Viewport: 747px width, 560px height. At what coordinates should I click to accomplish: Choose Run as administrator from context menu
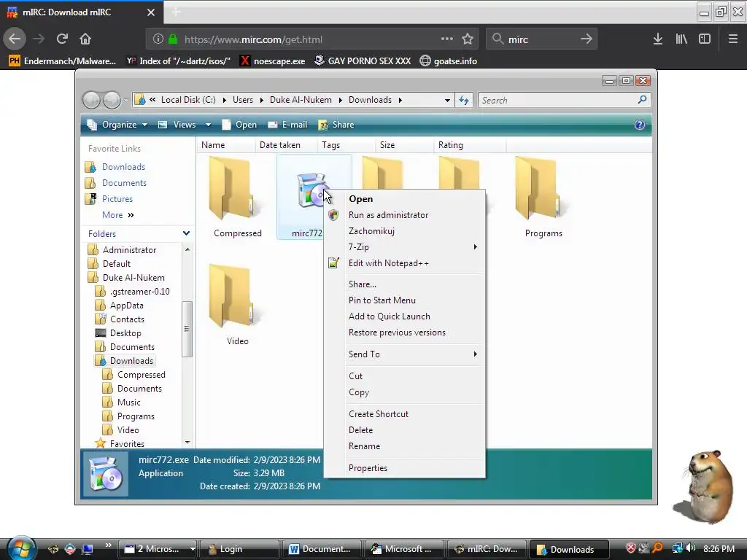(404, 215)
